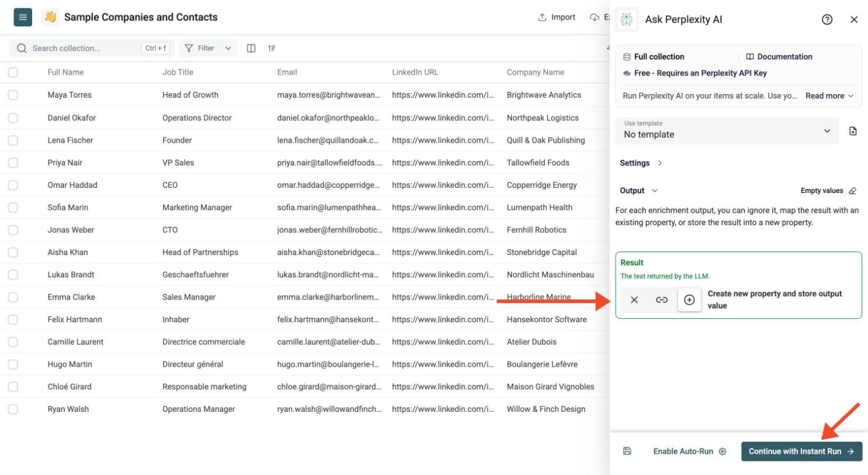
Task: Open the Use template dropdown
Action: point(727,131)
